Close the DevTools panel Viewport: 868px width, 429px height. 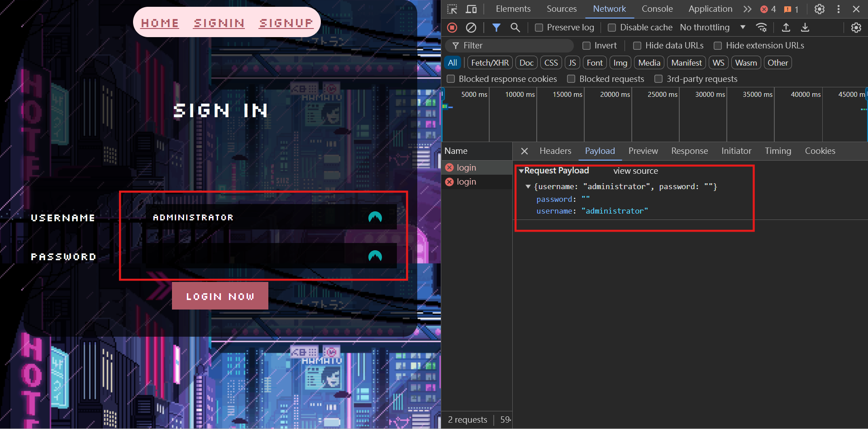tap(856, 9)
